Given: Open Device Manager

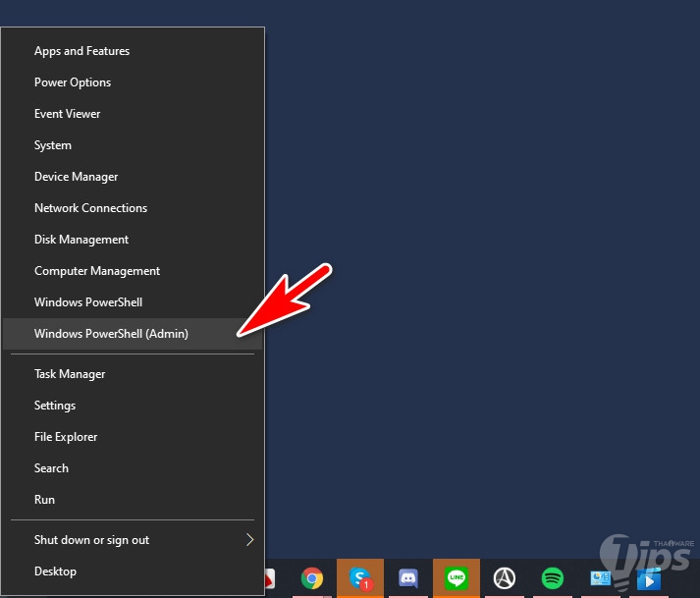Looking at the screenshot, I should [133, 177].
